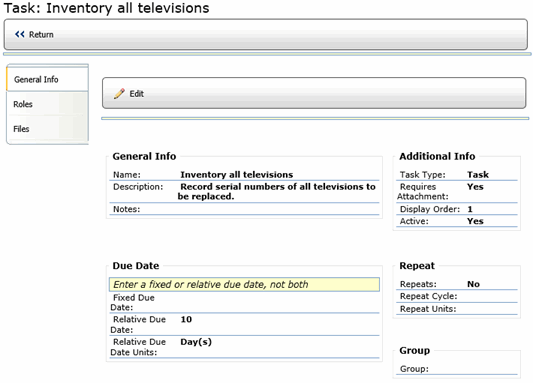Viewport: 533px width, 383px height.
Task: Click the page title 'Task: Inventory all televisions'
Action: pos(106,8)
